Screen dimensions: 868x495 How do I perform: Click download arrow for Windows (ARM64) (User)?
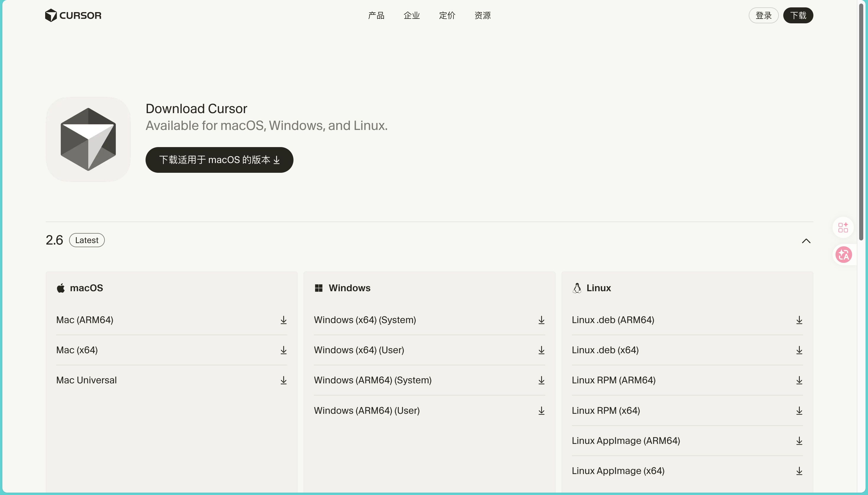tap(541, 411)
